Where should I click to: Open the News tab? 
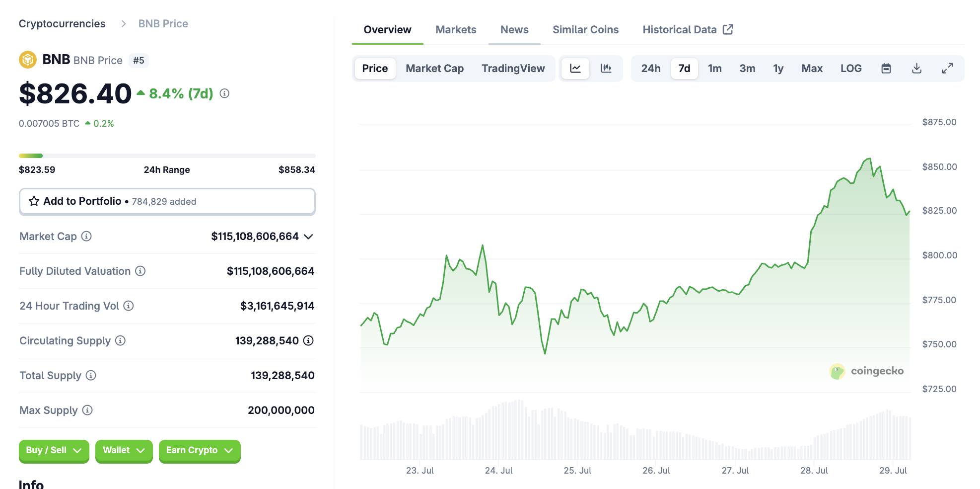[514, 30]
